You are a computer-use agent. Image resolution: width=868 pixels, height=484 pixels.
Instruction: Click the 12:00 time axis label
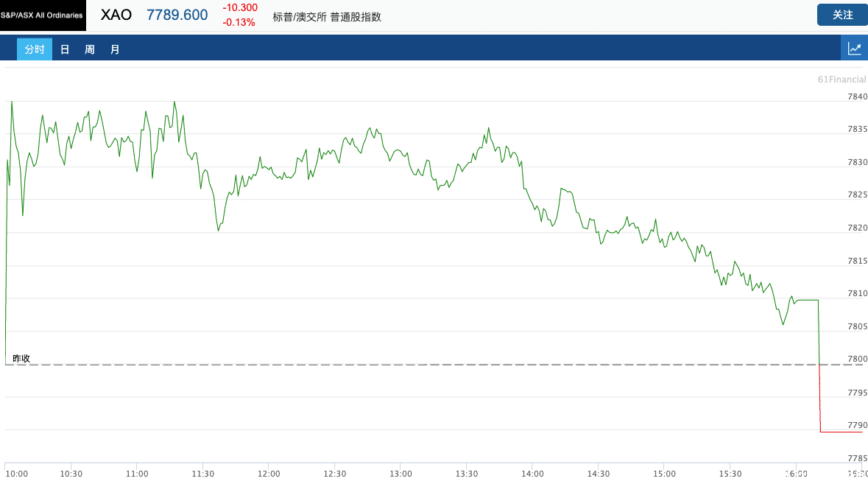coord(269,474)
